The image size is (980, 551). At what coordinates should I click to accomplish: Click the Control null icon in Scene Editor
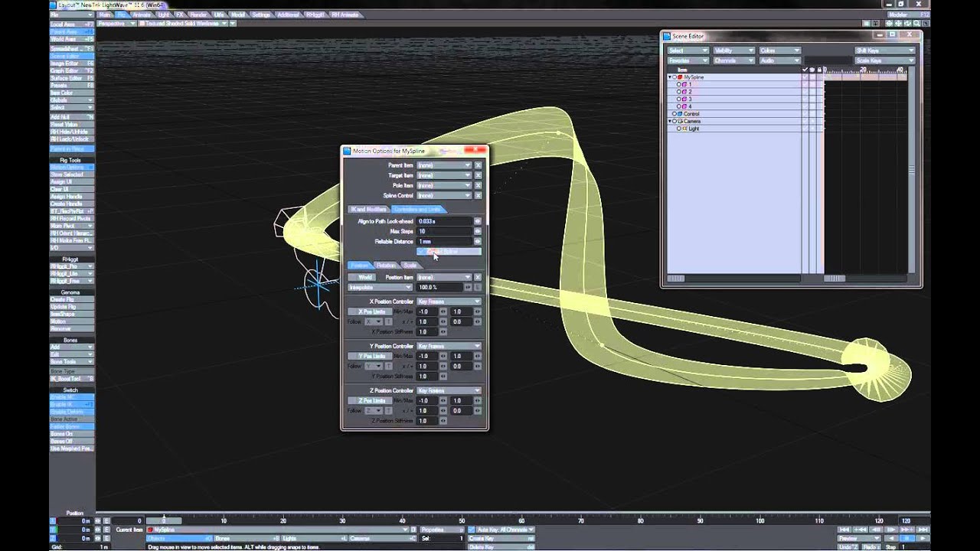pos(680,114)
